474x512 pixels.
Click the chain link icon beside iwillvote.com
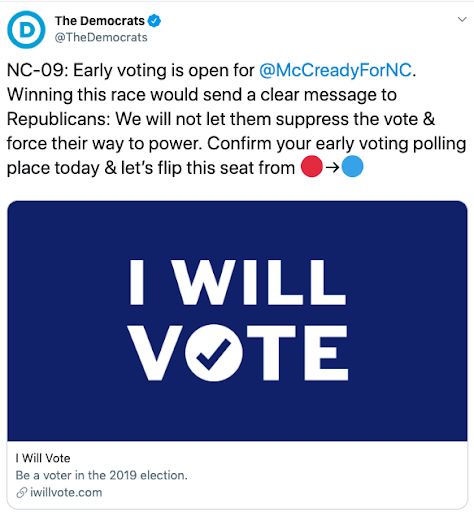[22, 492]
